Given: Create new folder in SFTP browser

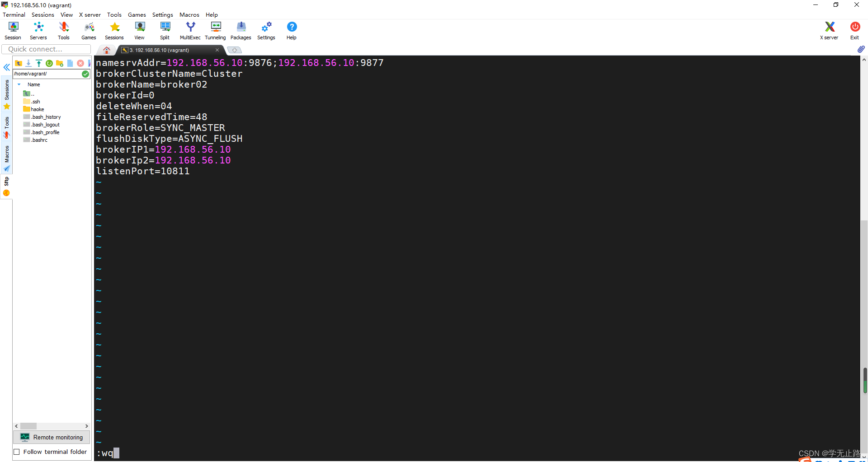Looking at the screenshot, I should point(60,63).
